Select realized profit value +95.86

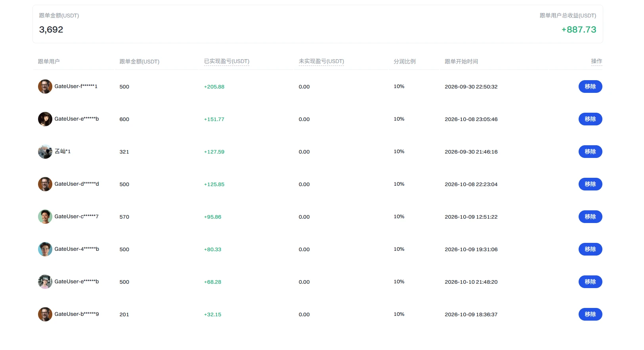[213, 217]
